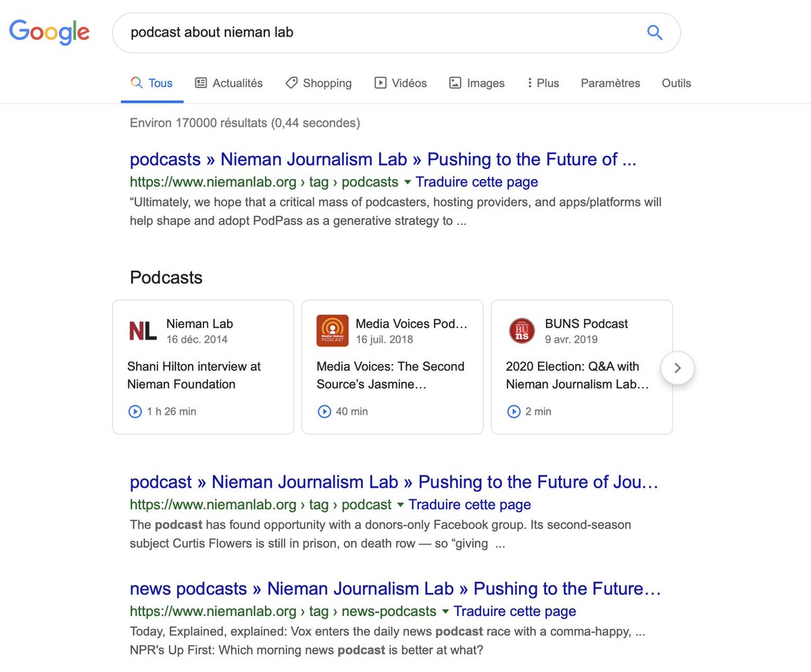Viewport: 811px width, 672px height.
Task: Click the '16 déc. 2014' date
Action: [197, 339]
